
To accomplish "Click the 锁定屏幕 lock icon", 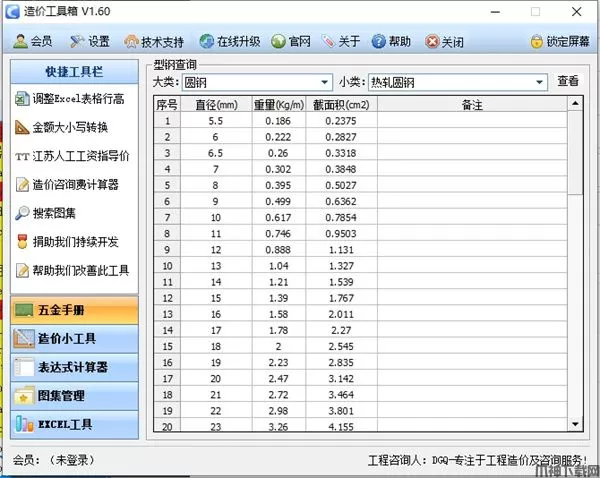I will (537, 41).
